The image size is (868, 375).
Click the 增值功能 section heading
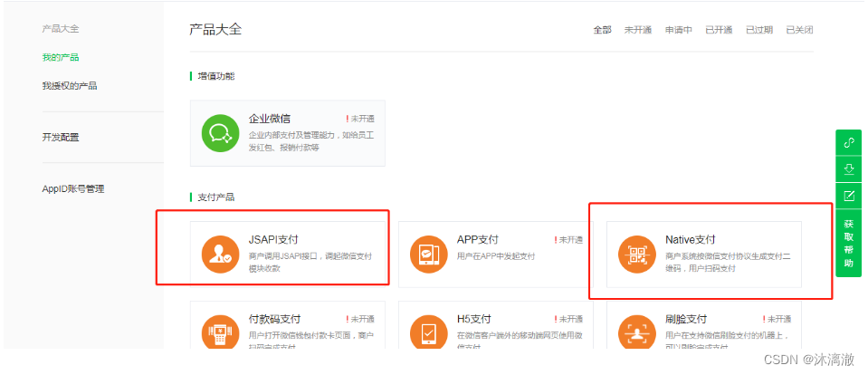pos(216,76)
